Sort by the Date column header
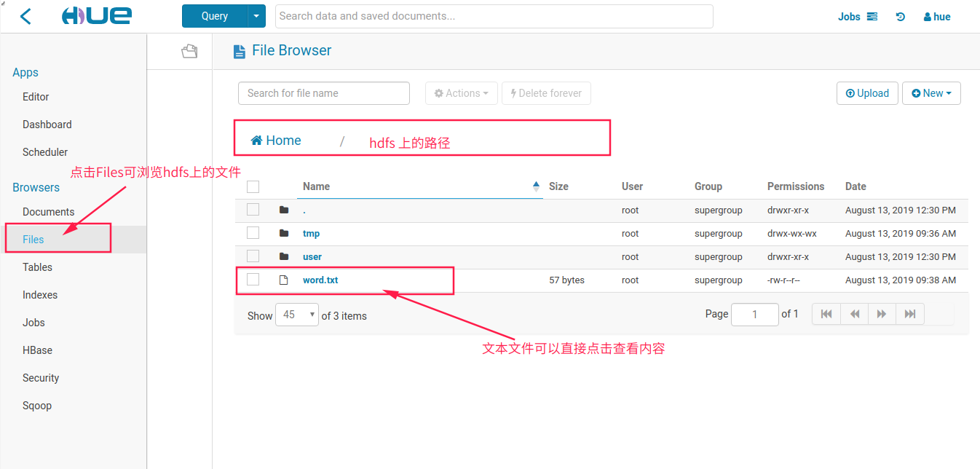Screen dimensions: 980x469 (x=855, y=186)
